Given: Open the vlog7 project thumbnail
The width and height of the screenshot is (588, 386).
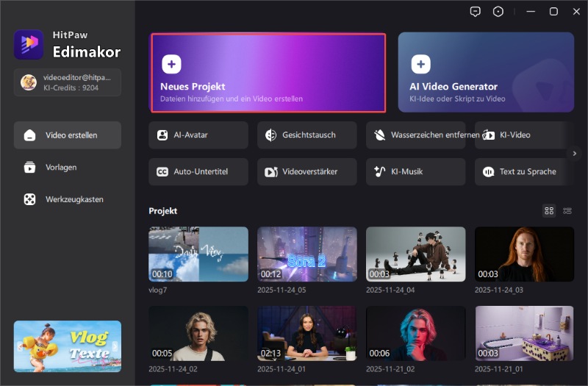Looking at the screenshot, I should click(x=198, y=254).
